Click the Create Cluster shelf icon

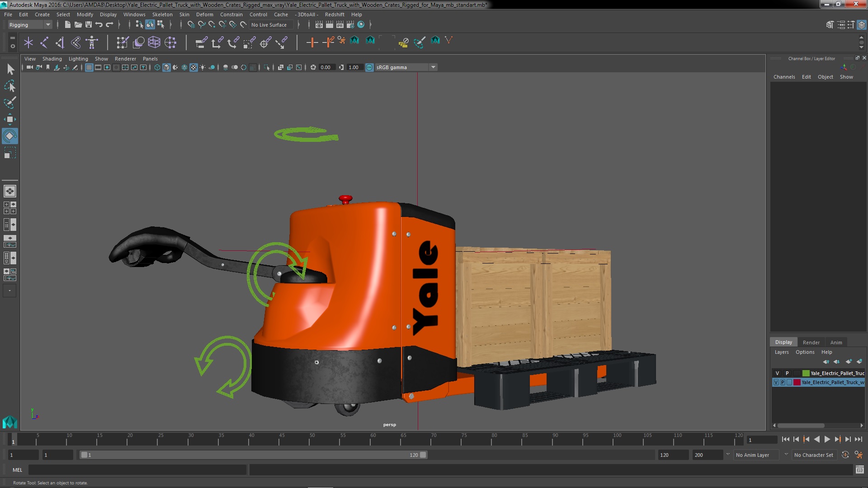tap(170, 42)
